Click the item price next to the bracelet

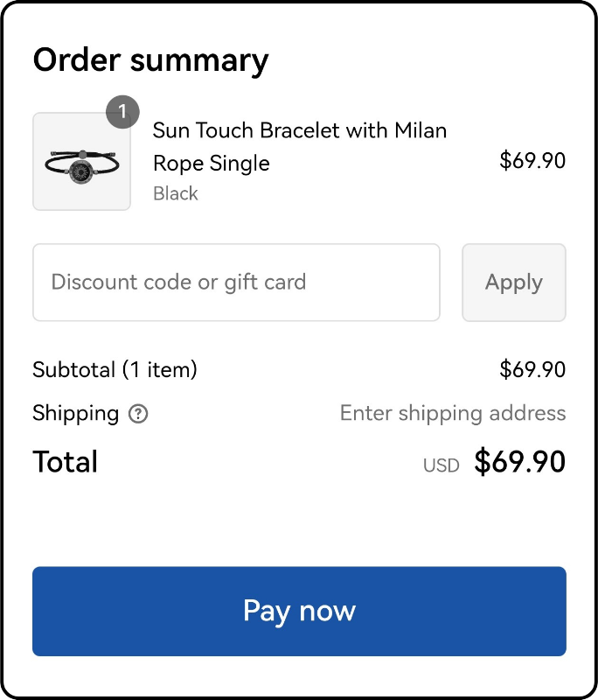pos(532,160)
